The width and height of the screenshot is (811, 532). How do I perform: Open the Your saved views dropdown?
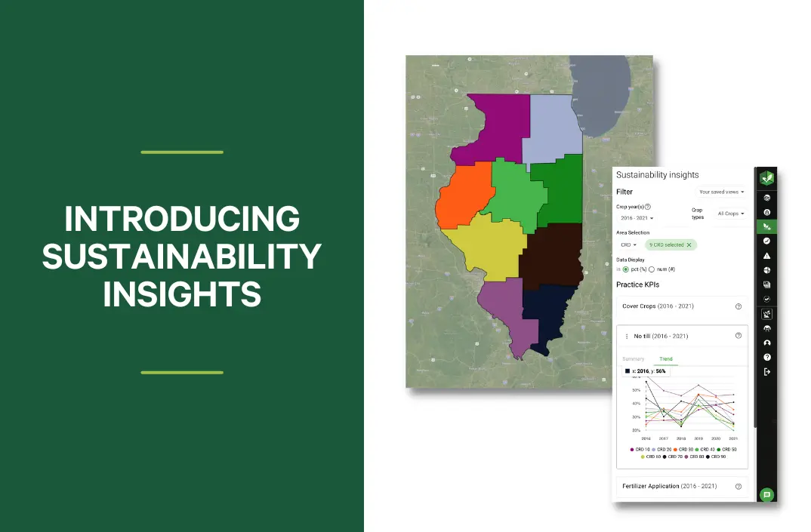[721, 192]
